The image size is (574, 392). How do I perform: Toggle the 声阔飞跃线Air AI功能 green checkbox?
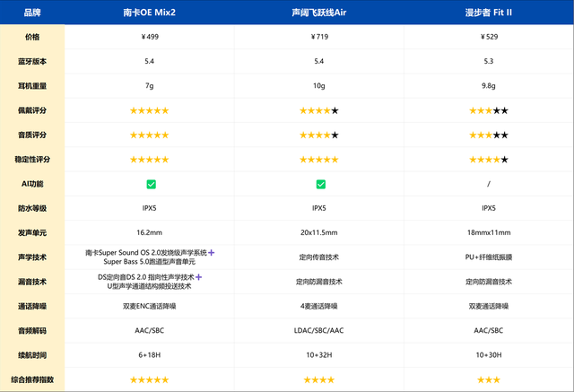click(x=319, y=184)
